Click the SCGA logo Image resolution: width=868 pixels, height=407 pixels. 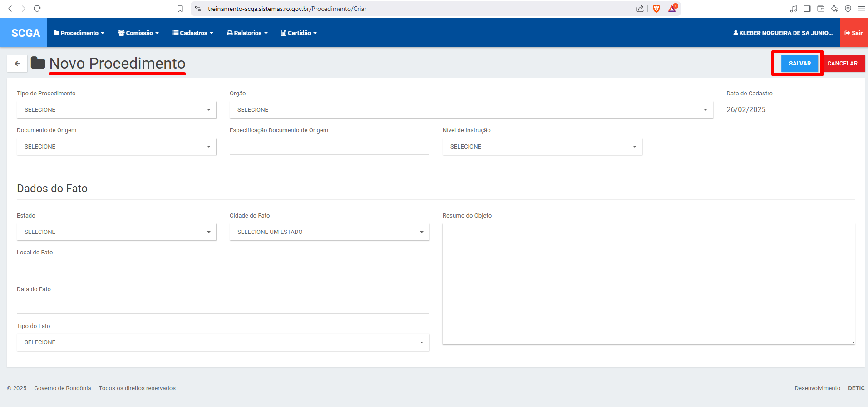point(24,33)
